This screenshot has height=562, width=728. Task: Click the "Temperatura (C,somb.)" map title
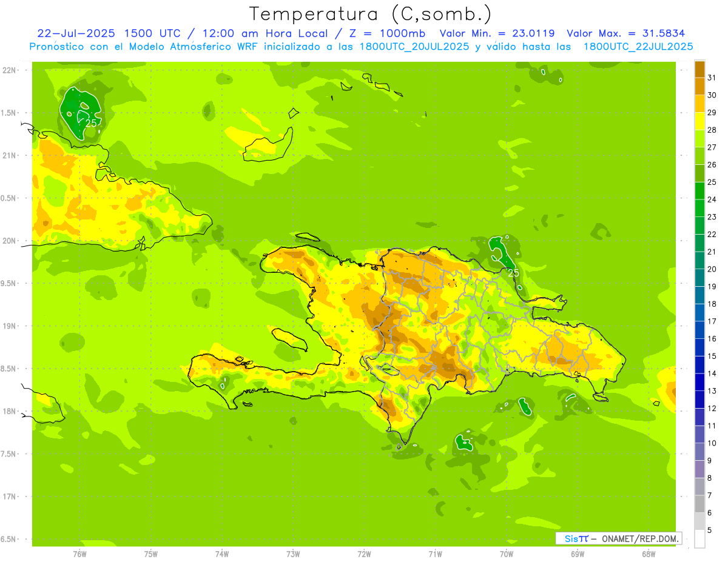click(371, 14)
